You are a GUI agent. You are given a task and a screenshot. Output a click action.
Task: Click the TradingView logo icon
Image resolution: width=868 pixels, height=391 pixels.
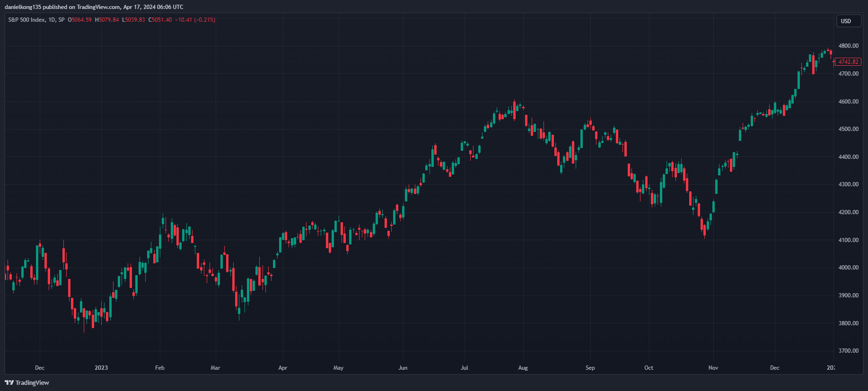tap(9, 382)
